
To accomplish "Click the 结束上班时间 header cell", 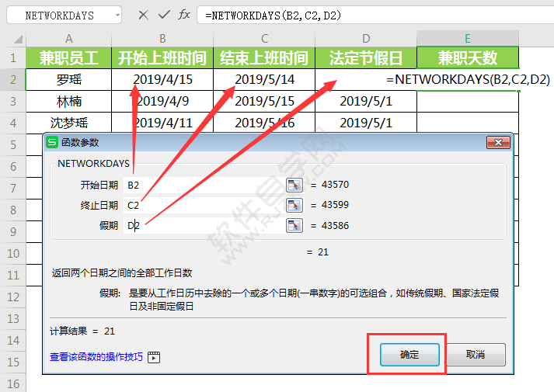I will [264, 58].
